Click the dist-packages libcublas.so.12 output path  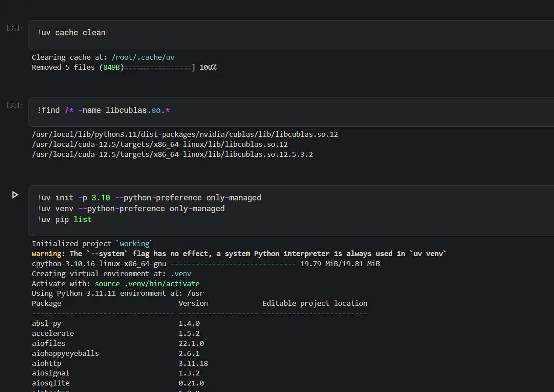click(x=185, y=134)
